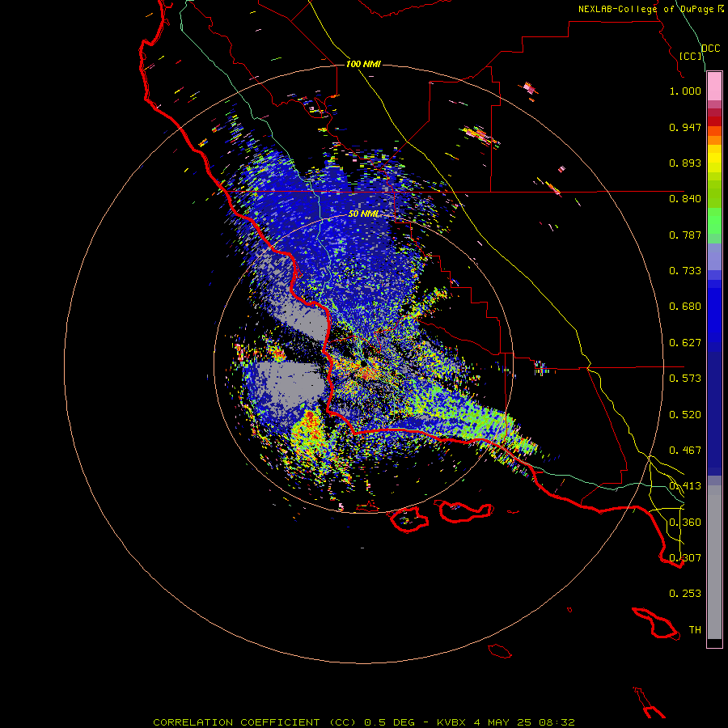Click the 0.947 scale value
Viewport: 728px width, 728px height.
[685, 127]
